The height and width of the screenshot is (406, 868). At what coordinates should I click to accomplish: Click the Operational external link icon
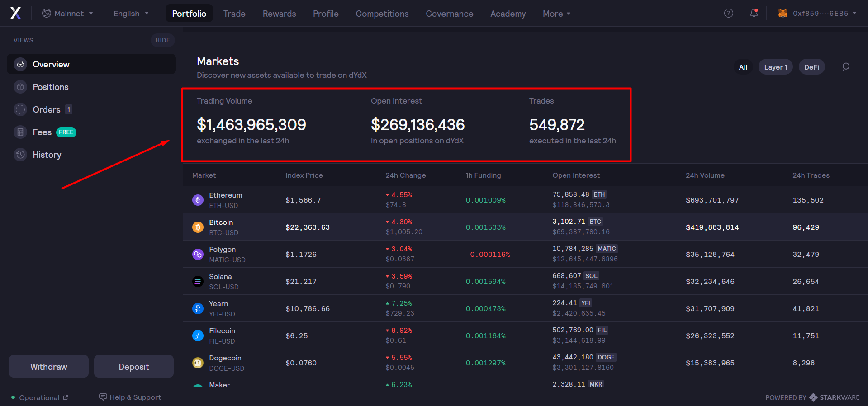66,397
